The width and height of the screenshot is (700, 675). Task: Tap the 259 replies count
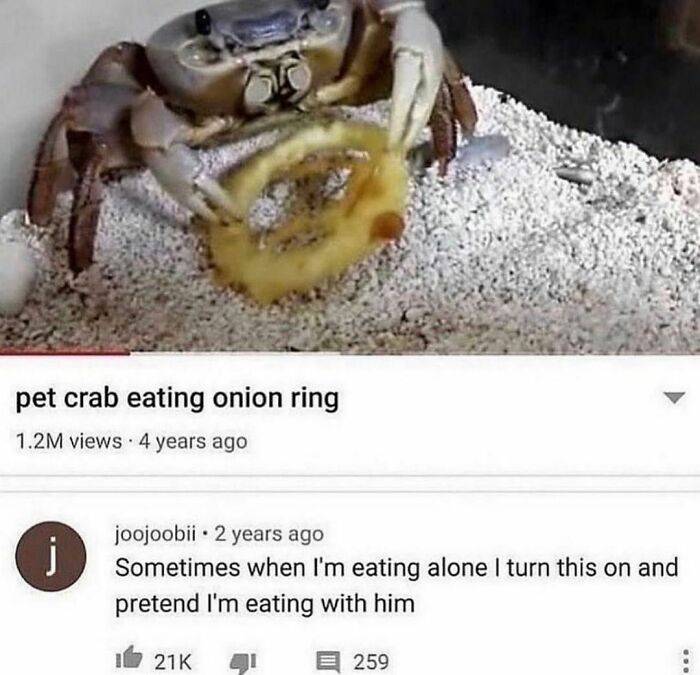(x=371, y=662)
